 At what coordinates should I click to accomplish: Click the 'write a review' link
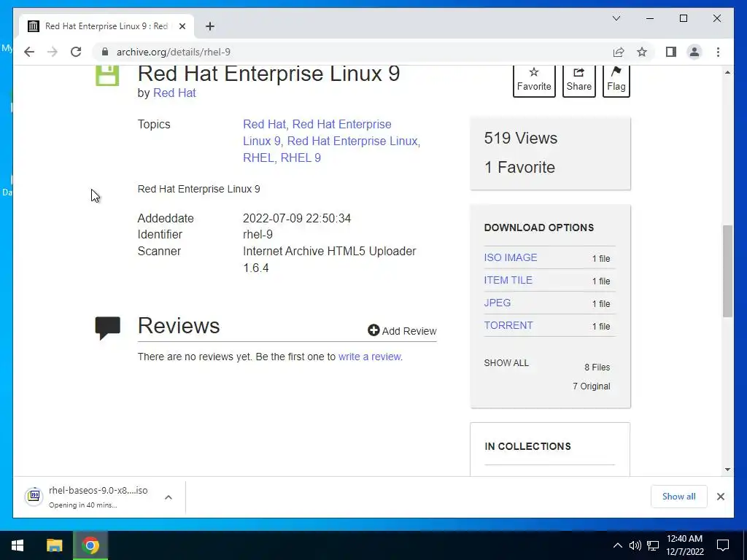click(369, 357)
